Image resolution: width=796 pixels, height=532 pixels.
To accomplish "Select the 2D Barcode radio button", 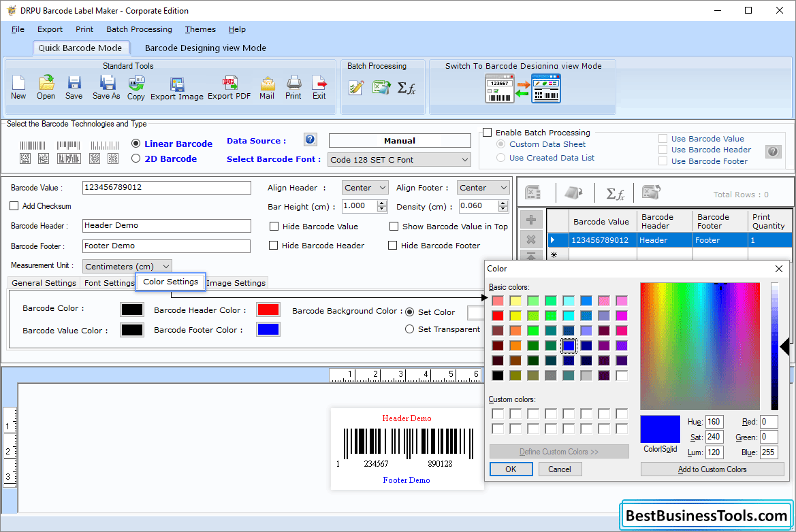I will pos(136,159).
